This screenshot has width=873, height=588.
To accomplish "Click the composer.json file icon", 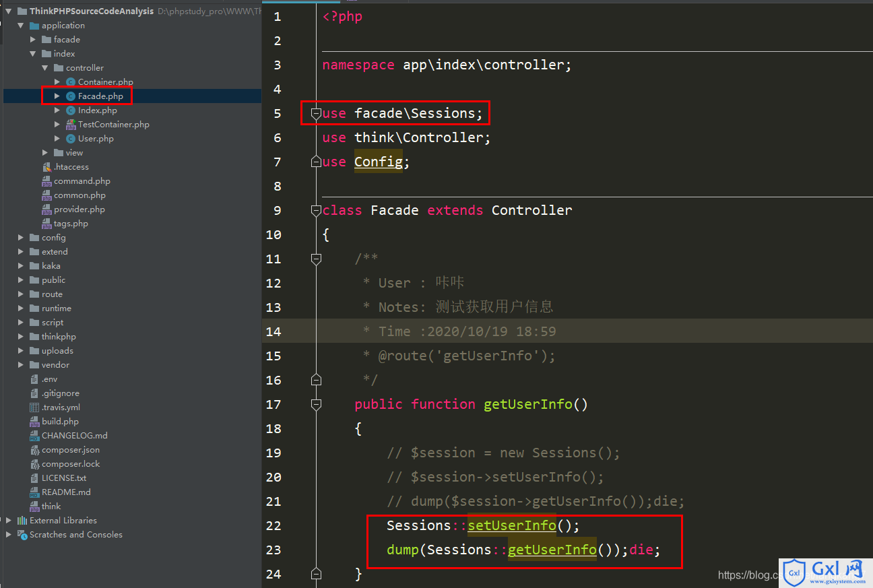I will [34, 450].
